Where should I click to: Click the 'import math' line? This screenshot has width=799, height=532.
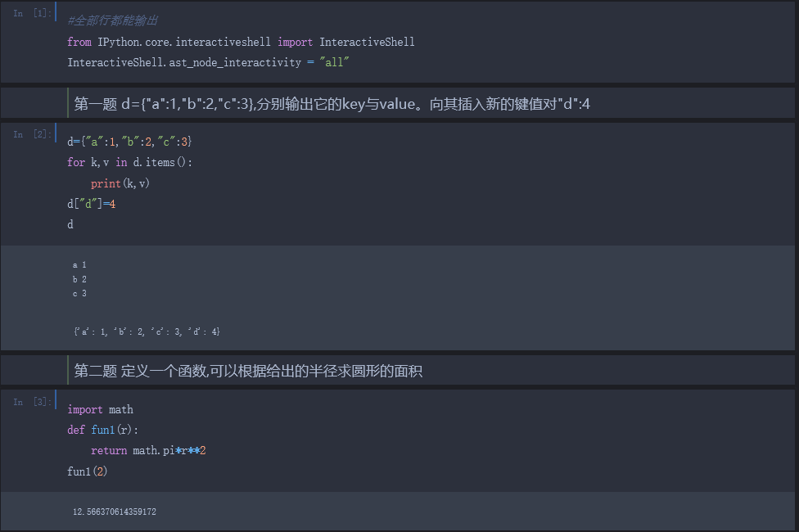[100, 409]
